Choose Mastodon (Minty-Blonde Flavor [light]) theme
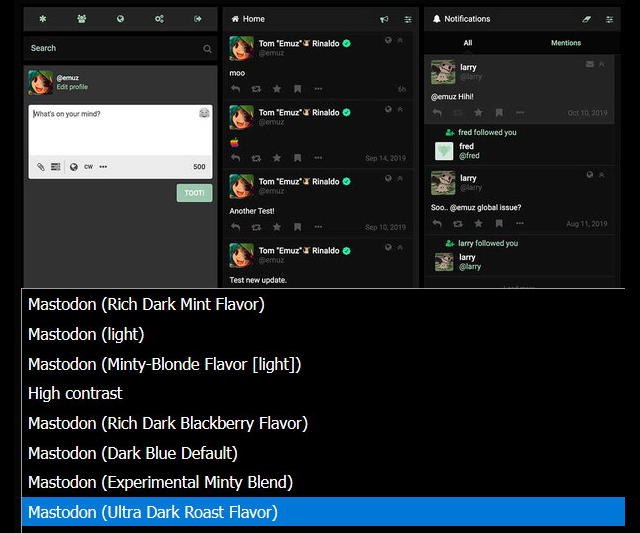640x533 pixels. (323, 364)
